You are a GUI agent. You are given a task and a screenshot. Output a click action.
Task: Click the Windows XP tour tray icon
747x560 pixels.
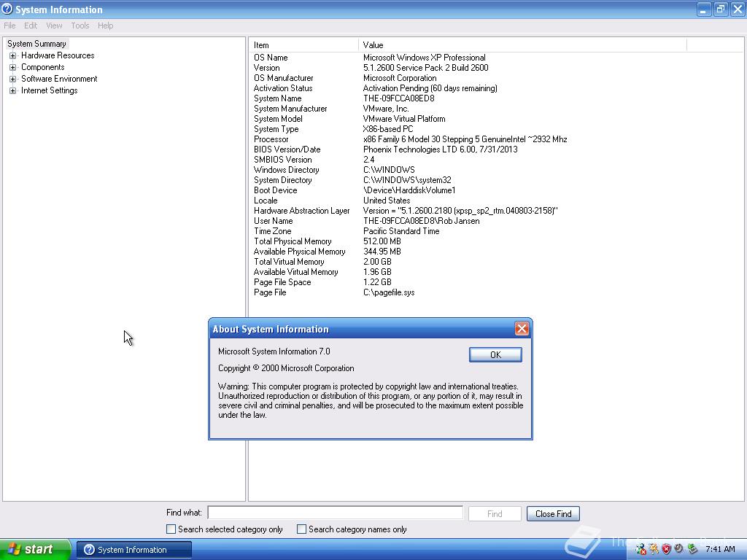click(654, 550)
